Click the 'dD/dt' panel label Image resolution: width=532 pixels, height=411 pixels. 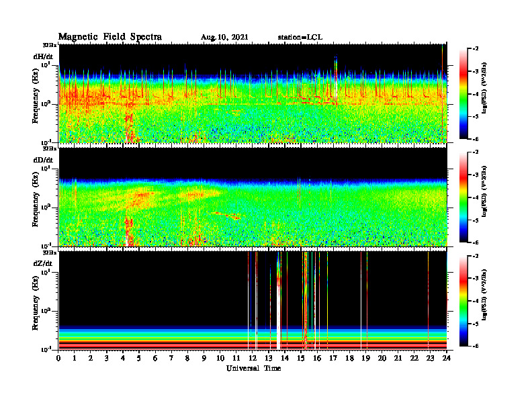click(x=43, y=160)
